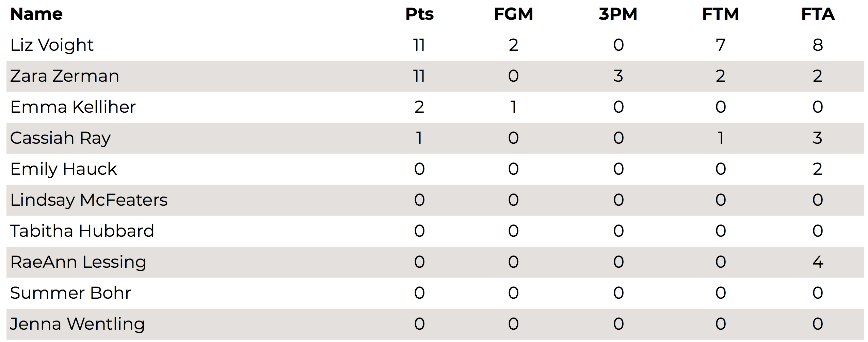Click RaeAnn Lessing's FTA value 4

pos(818,262)
